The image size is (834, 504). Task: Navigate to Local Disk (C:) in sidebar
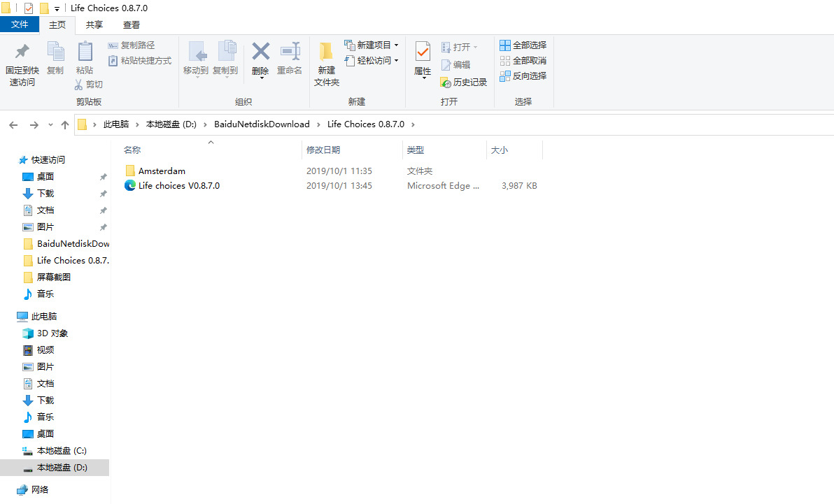click(x=62, y=451)
